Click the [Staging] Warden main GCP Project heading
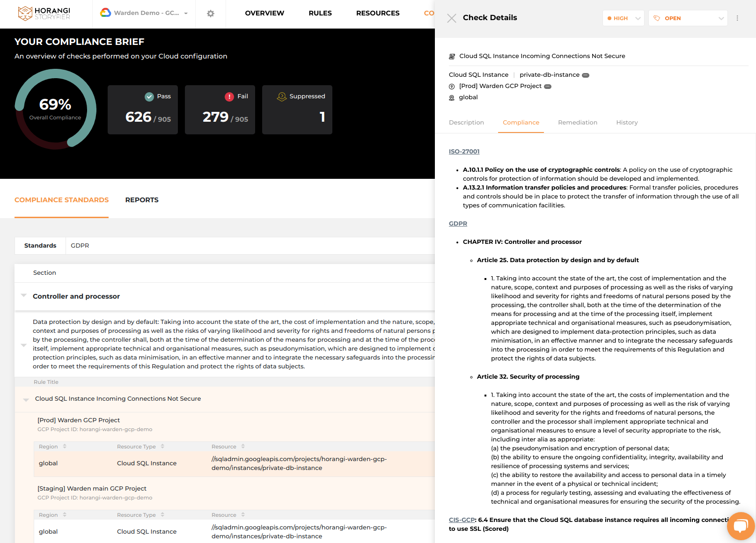The width and height of the screenshot is (756, 543). tap(92, 489)
